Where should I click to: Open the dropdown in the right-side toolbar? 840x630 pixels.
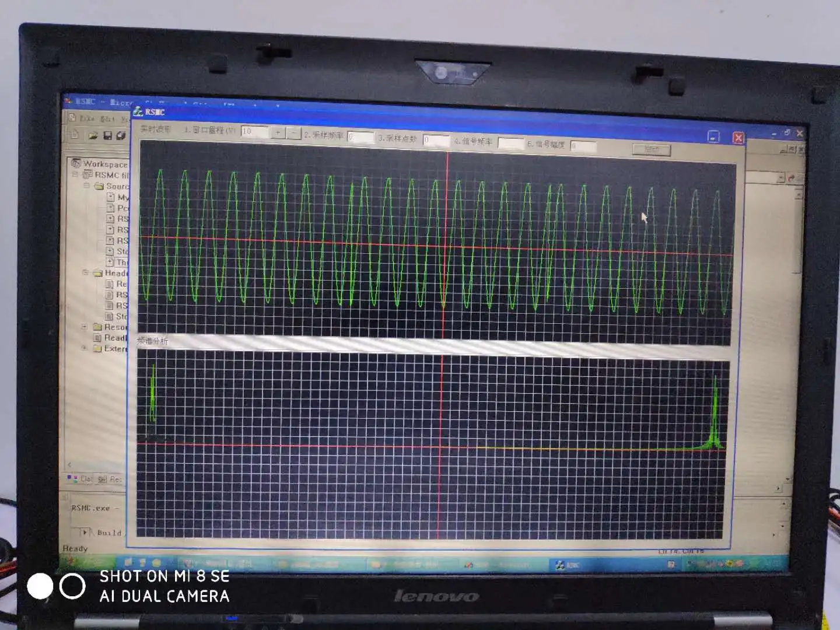point(780,177)
